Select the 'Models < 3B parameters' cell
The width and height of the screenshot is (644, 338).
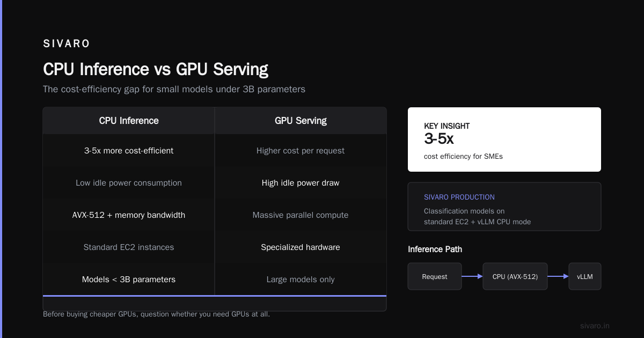129,280
